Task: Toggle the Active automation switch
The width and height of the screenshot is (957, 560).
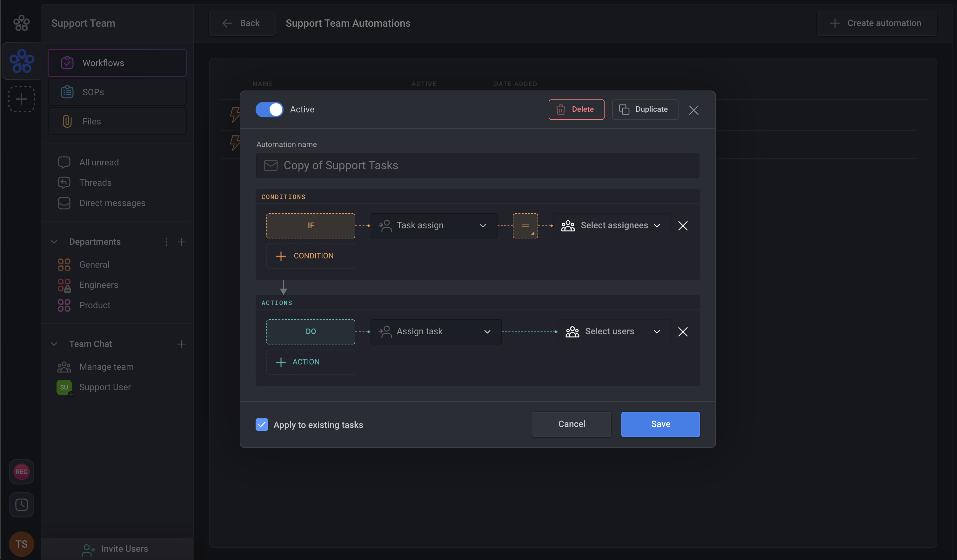Action: click(269, 109)
